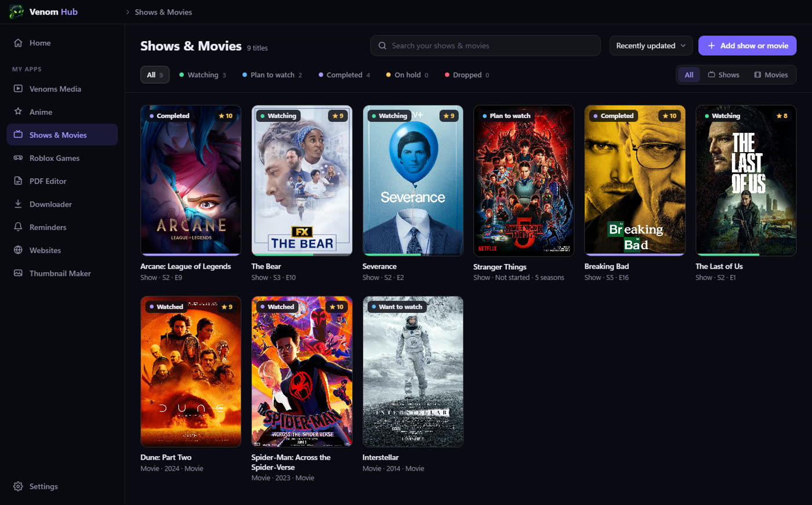This screenshot has height=505, width=812.
Task: Click the star 8 rating on Last of Us
Action: (x=782, y=116)
